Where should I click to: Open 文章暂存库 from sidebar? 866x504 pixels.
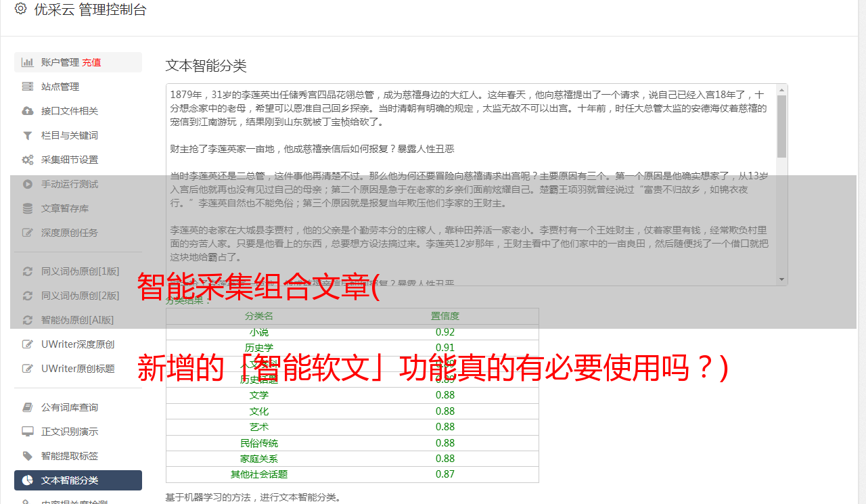(x=78, y=208)
